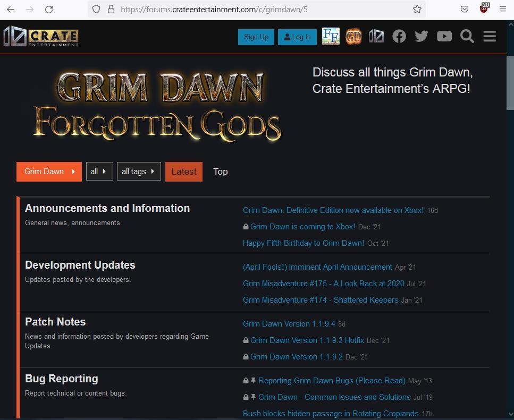The width and height of the screenshot is (514, 420).
Task: Click the browser forward arrow
Action: pyautogui.click(x=30, y=9)
